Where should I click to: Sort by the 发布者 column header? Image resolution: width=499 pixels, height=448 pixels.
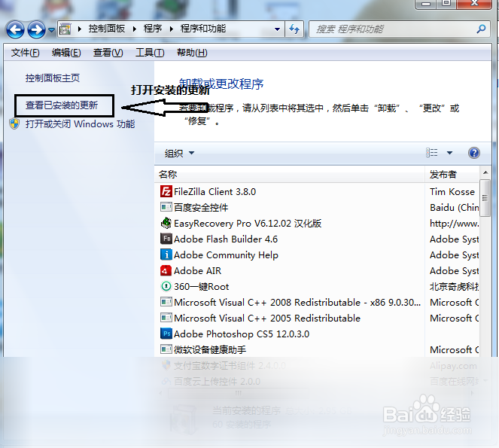(x=452, y=175)
